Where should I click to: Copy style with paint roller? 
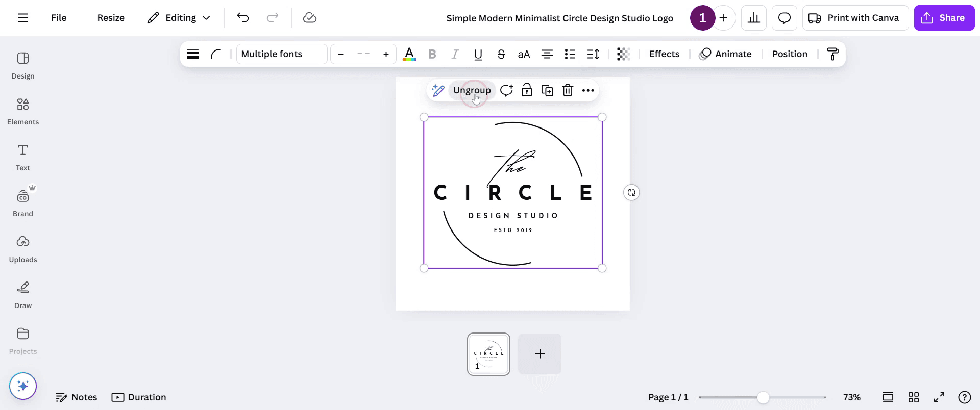[832, 54]
